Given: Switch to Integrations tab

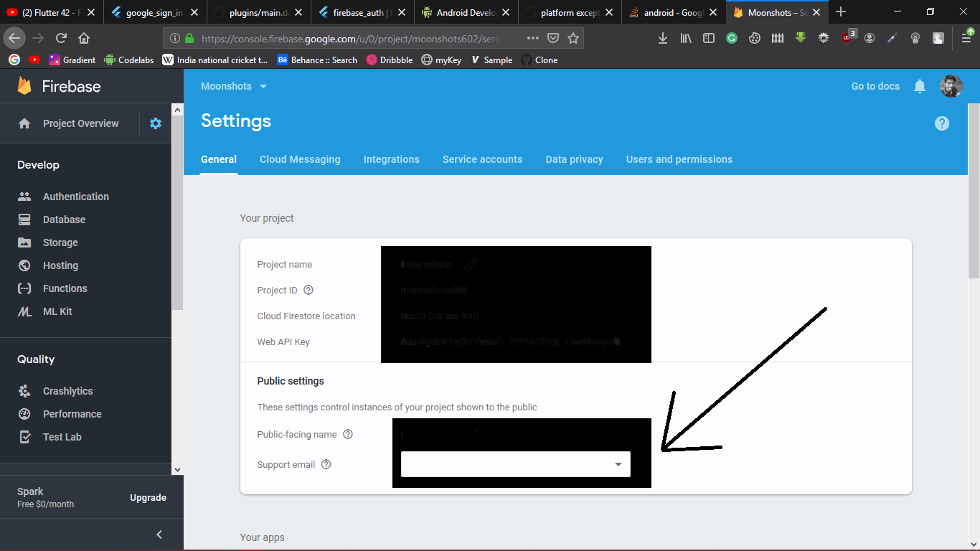Looking at the screenshot, I should (x=392, y=159).
